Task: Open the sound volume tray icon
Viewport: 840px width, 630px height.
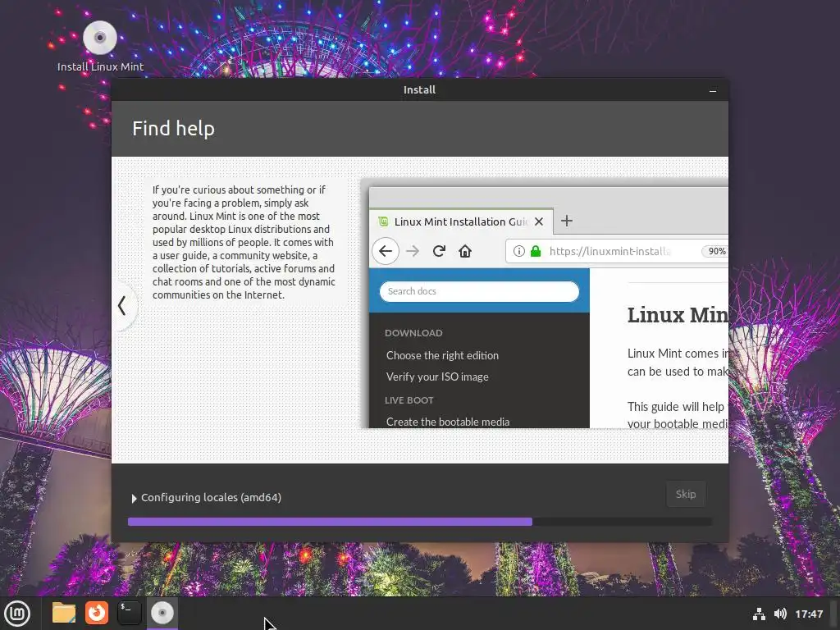Action: point(781,614)
